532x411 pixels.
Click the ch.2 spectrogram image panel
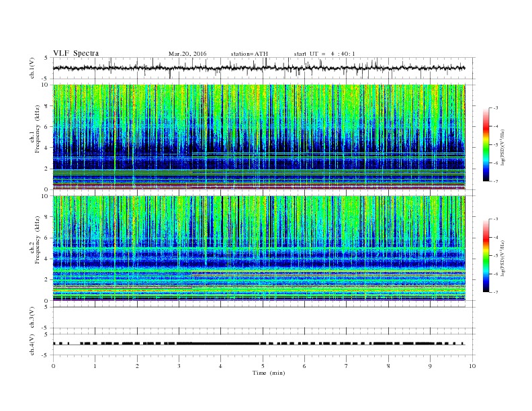(x=259, y=248)
